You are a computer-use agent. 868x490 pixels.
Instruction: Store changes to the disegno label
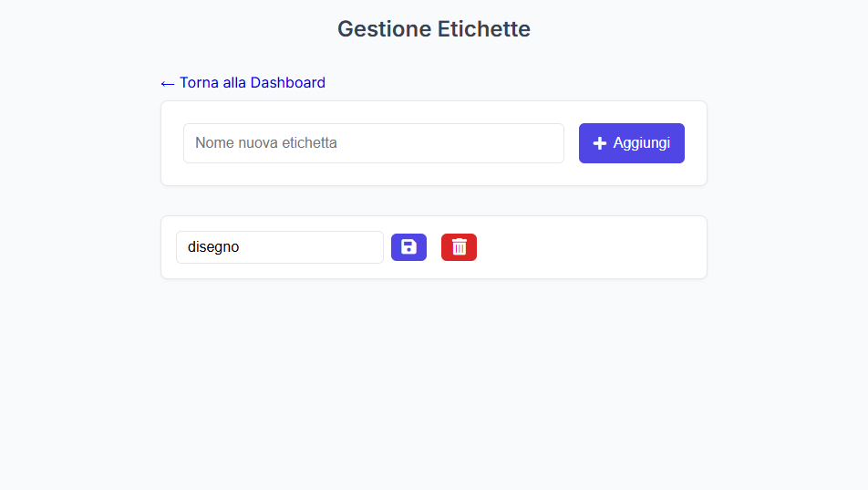point(408,247)
